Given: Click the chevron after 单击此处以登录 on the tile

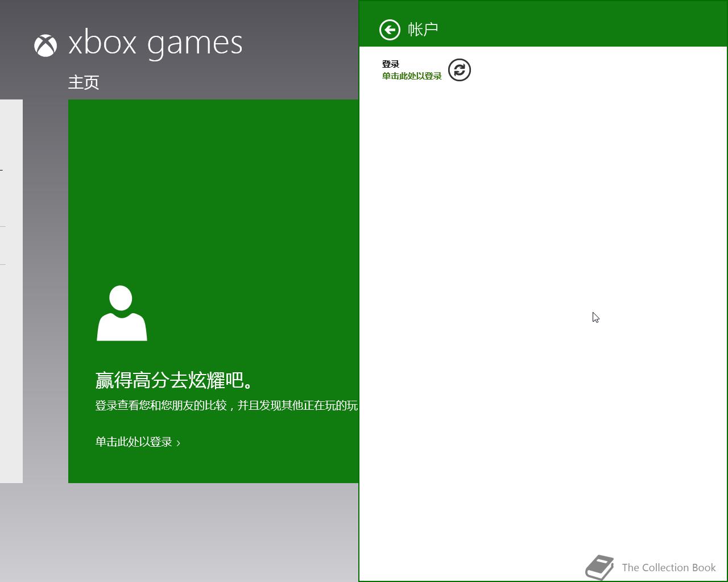Looking at the screenshot, I should pos(179,443).
